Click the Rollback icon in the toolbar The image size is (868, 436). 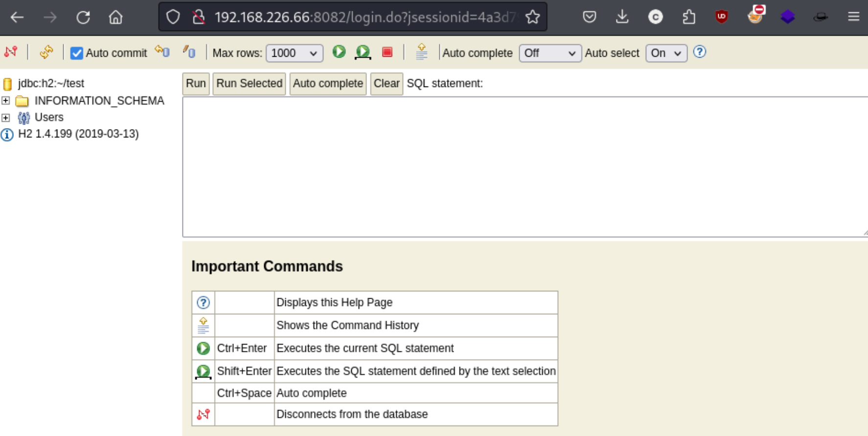pos(162,51)
